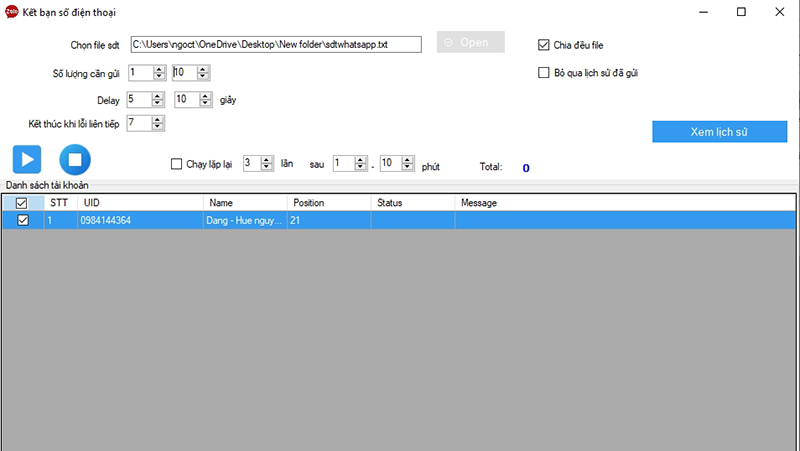Click the blue Play start button
The width and height of the screenshot is (800, 451).
tap(27, 160)
